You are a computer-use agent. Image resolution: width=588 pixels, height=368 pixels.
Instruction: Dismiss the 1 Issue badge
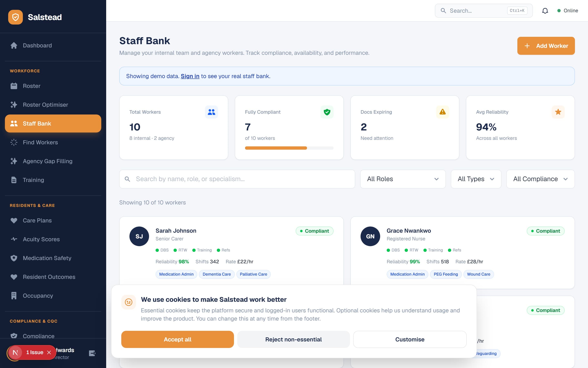coord(49,352)
